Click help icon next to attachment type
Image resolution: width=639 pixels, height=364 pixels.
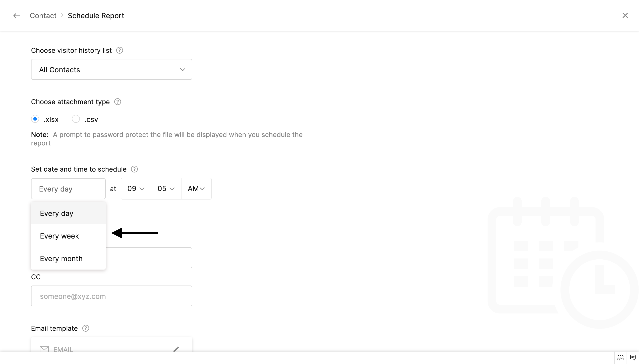(118, 102)
